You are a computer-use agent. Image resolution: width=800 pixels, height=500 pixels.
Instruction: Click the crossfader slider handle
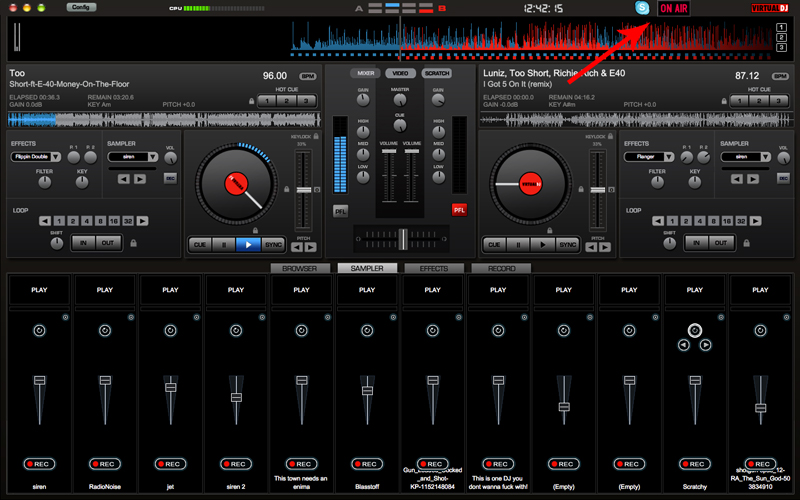[401, 238]
